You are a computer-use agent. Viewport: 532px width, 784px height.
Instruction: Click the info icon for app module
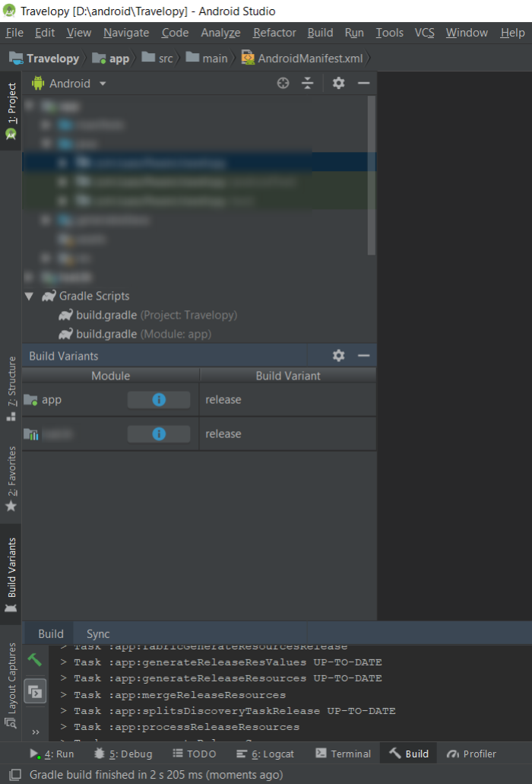[x=159, y=400]
